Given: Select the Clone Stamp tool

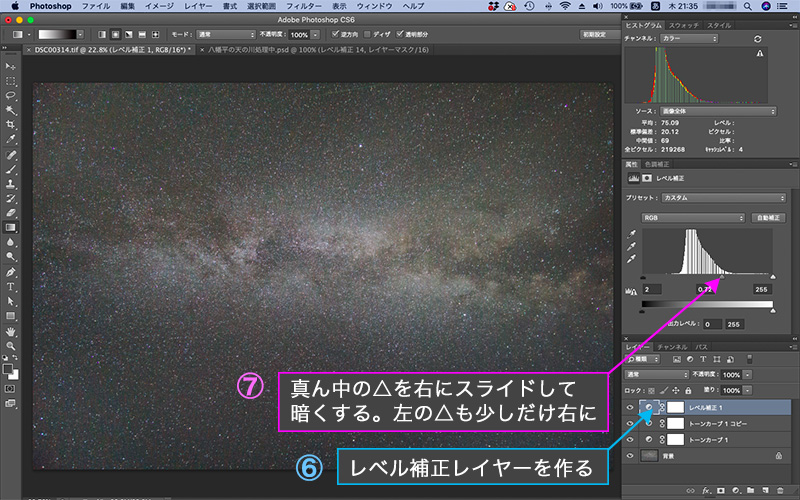Looking at the screenshot, I should click(10, 184).
